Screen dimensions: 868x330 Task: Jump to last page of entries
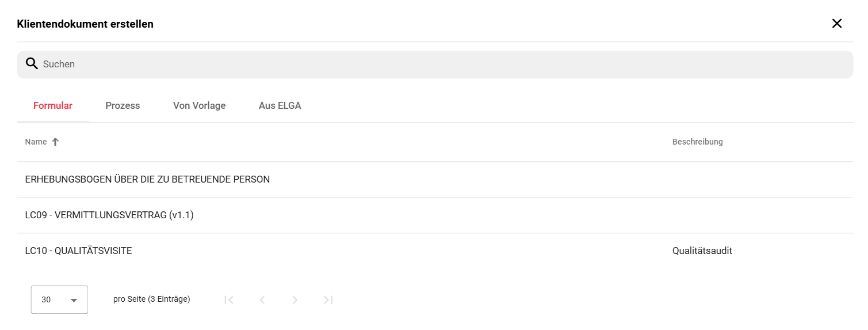(x=328, y=299)
